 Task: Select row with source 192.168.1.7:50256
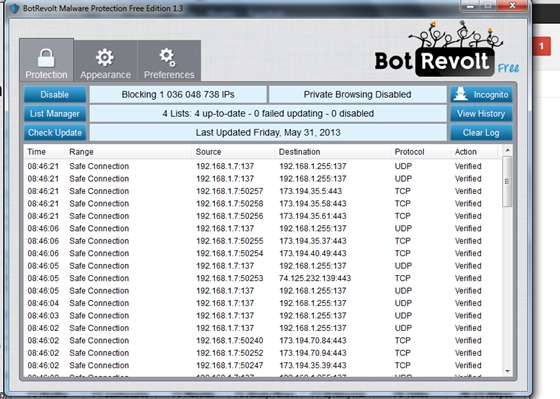pyautogui.click(x=262, y=216)
